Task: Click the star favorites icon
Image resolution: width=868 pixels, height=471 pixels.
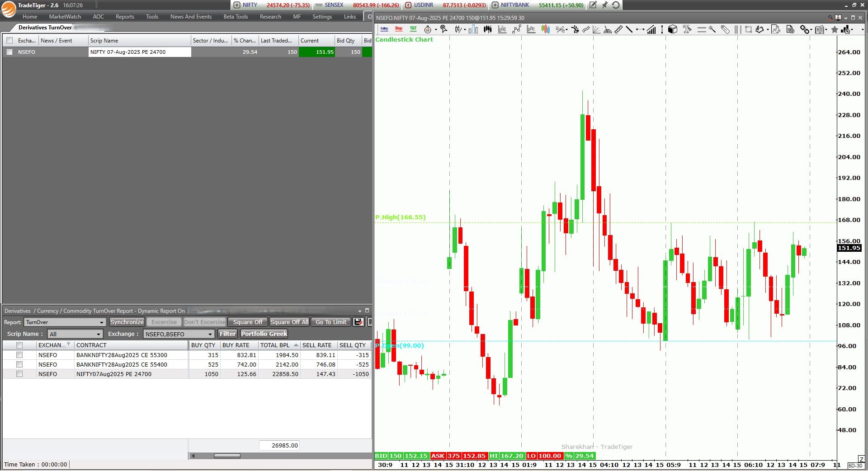Action: click(835, 29)
